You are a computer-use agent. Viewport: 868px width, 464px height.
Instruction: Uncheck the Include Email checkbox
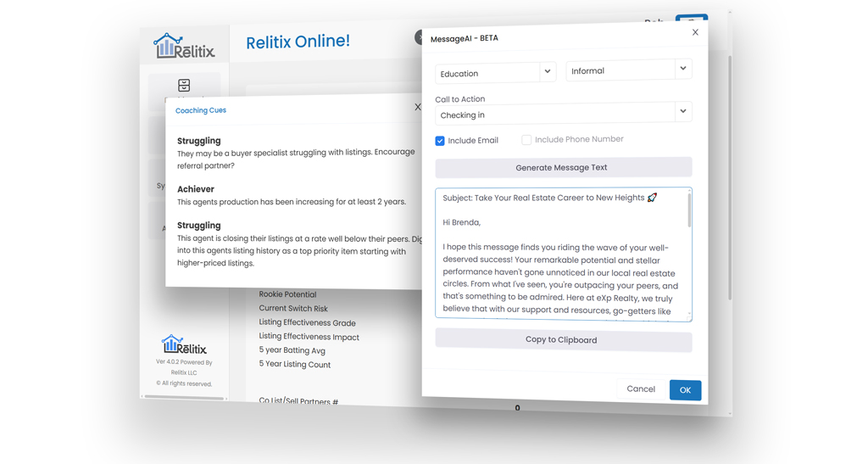(x=440, y=141)
